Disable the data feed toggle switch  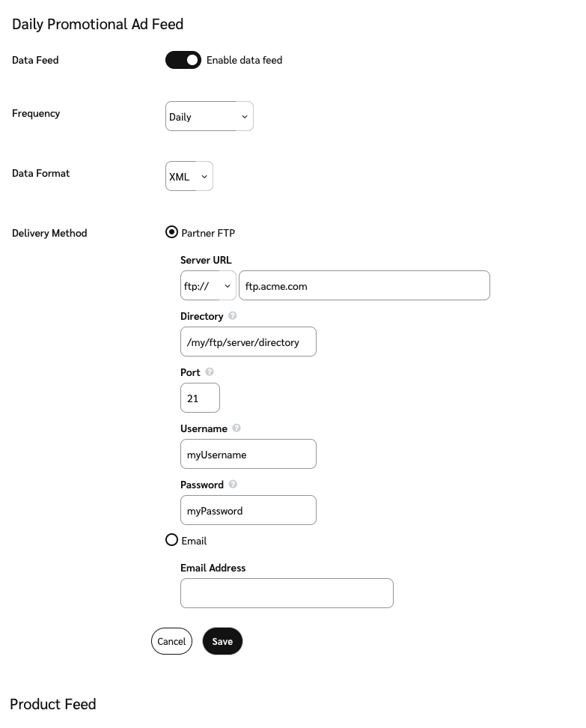pos(183,60)
